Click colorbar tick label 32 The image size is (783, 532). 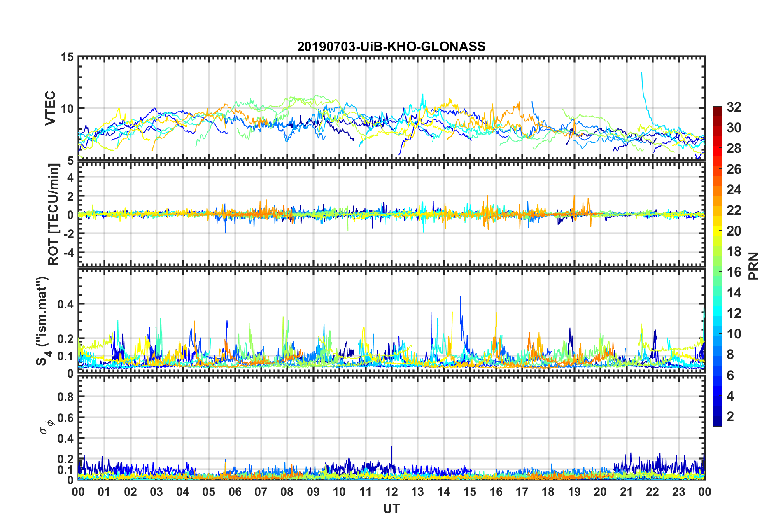(x=734, y=107)
